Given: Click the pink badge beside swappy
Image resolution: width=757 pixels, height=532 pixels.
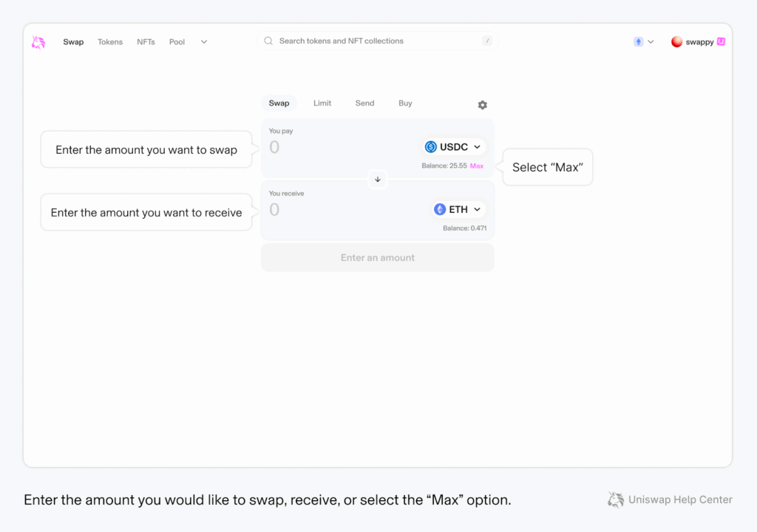Looking at the screenshot, I should tap(721, 42).
